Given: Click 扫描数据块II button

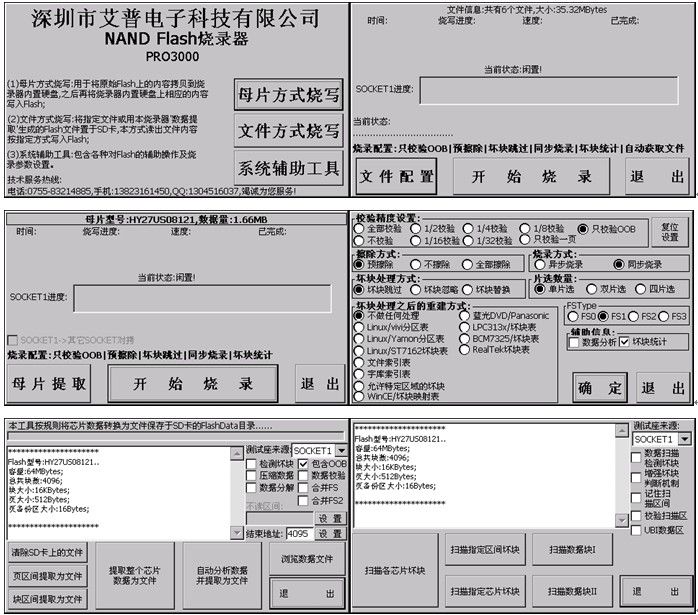Looking at the screenshot, I should pos(572,591).
